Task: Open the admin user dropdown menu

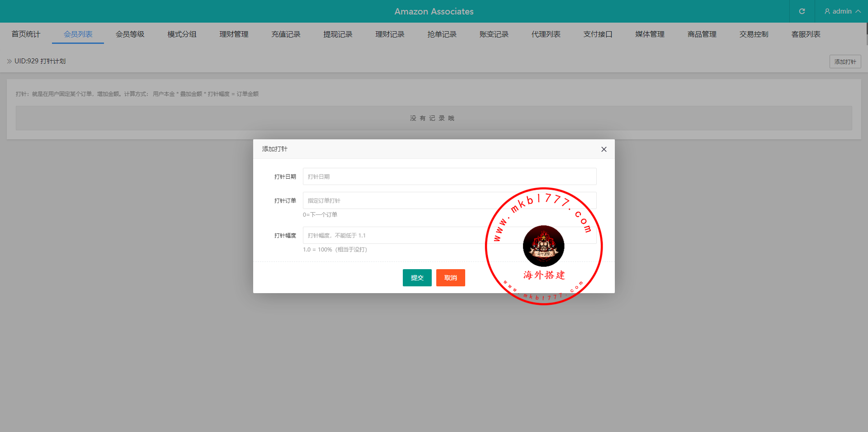Action: [842, 11]
